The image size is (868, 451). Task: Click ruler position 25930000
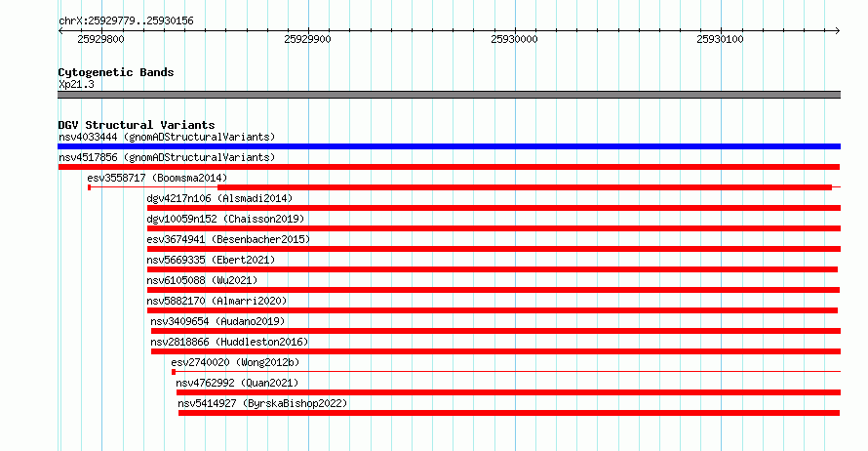click(514, 39)
